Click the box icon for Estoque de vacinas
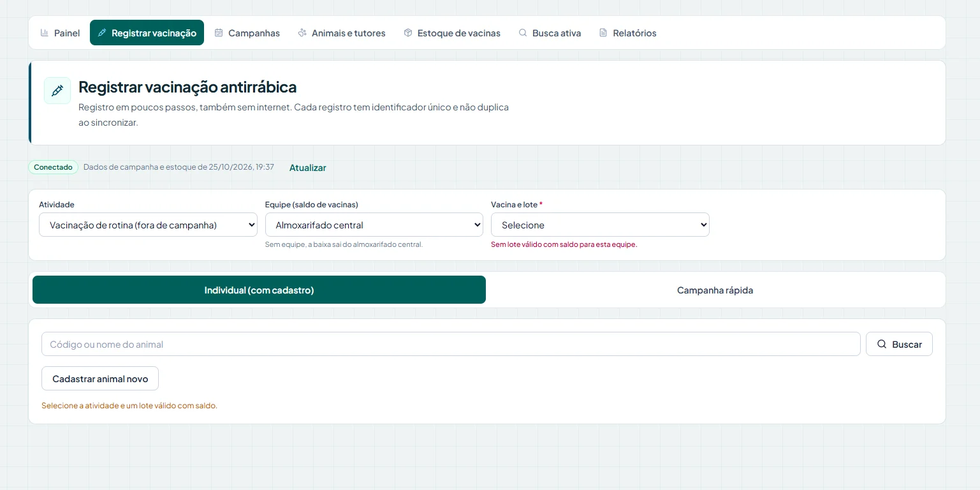 408,33
